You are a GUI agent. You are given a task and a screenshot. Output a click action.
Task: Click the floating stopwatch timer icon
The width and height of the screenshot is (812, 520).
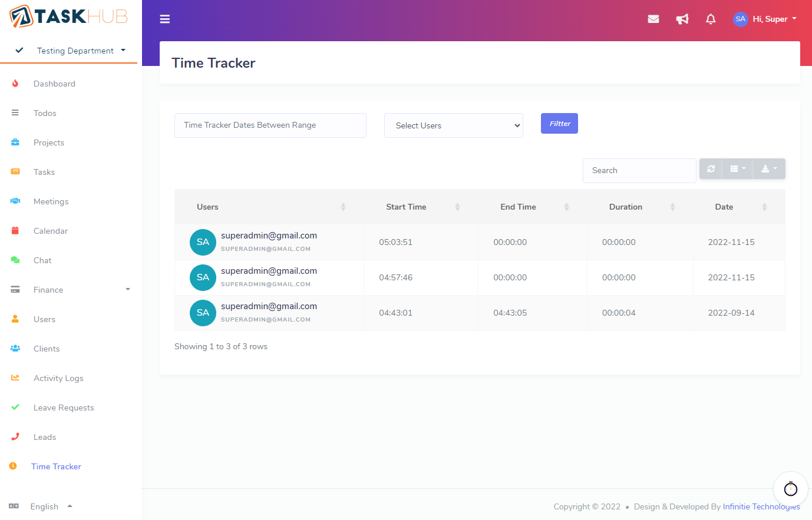[790, 489]
